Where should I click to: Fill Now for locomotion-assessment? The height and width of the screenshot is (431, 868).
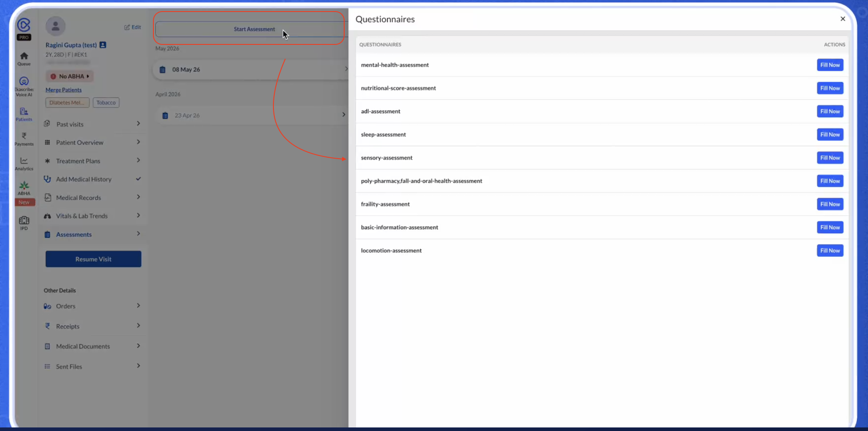coord(830,251)
